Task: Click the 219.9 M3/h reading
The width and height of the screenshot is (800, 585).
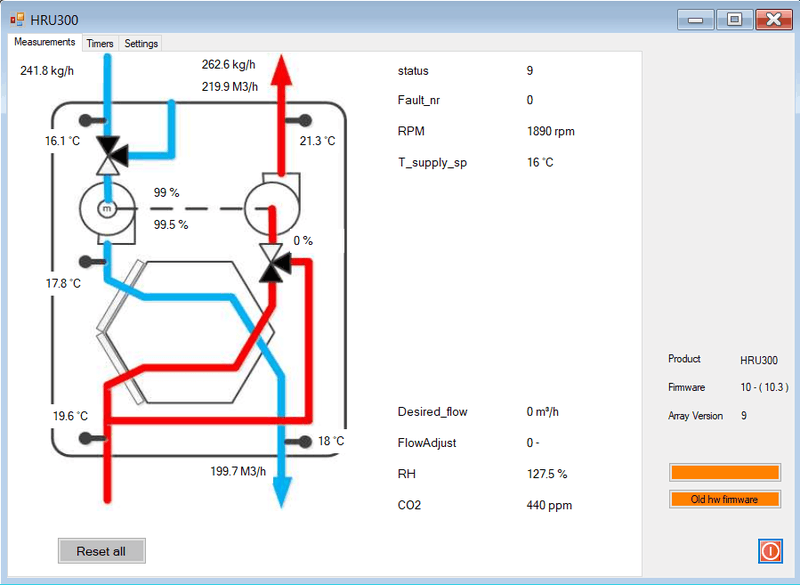Action: 230,87
